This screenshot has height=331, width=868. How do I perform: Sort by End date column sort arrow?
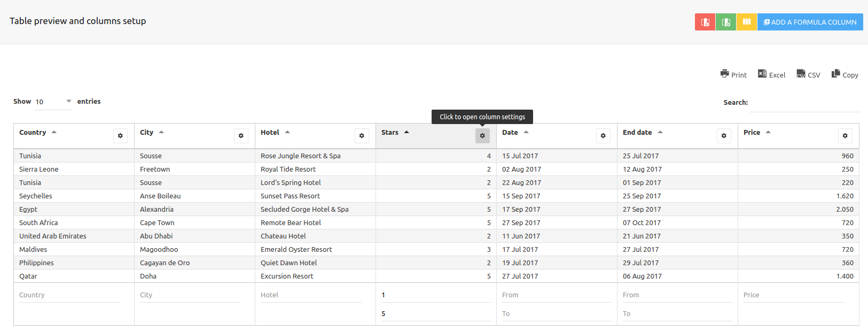(x=660, y=132)
